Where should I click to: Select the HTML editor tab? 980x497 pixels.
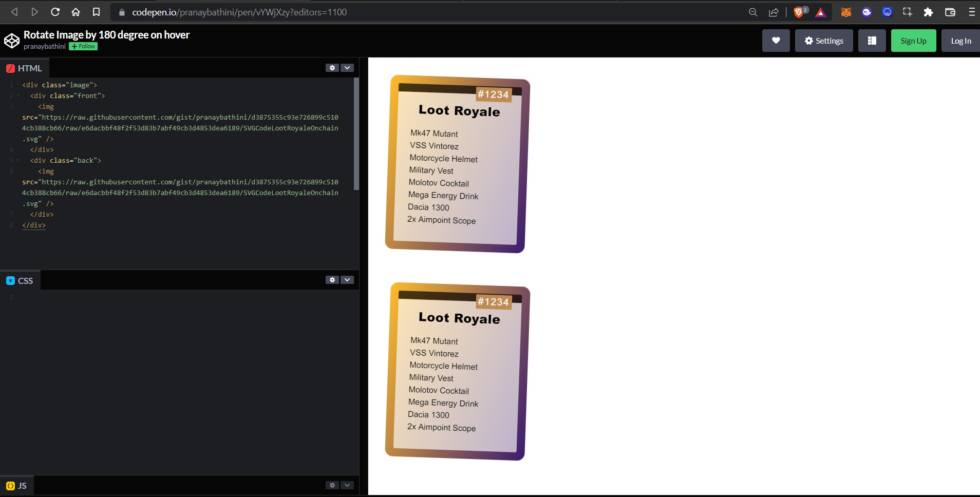[x=24, y=68]
